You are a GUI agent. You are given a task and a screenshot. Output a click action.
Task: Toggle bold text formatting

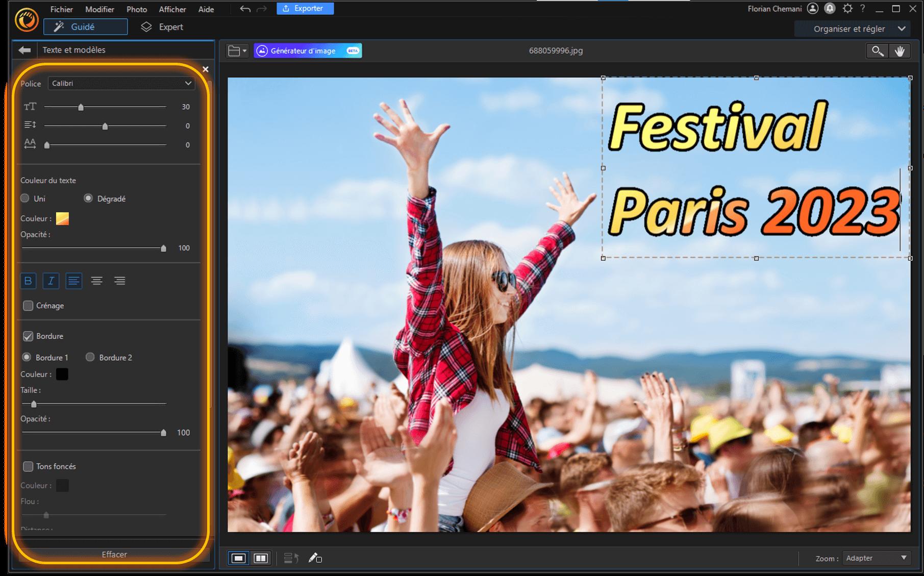(x=28, y=281)
